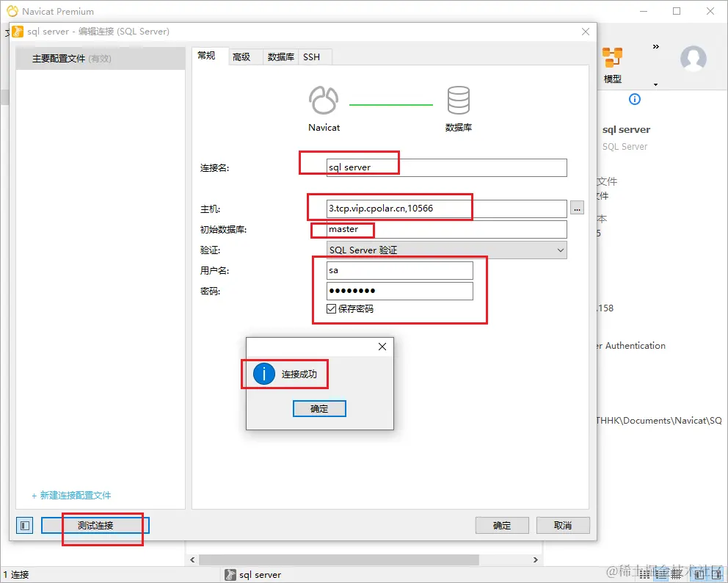
Task: Click the '...' browse button beside host field
Action: [577, 209]
